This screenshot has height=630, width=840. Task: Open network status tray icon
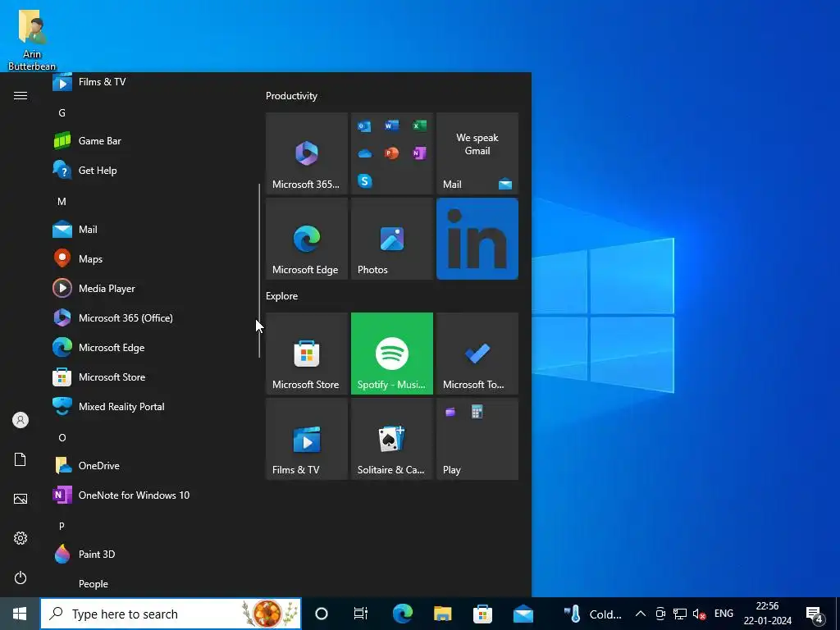click(680, 614)
